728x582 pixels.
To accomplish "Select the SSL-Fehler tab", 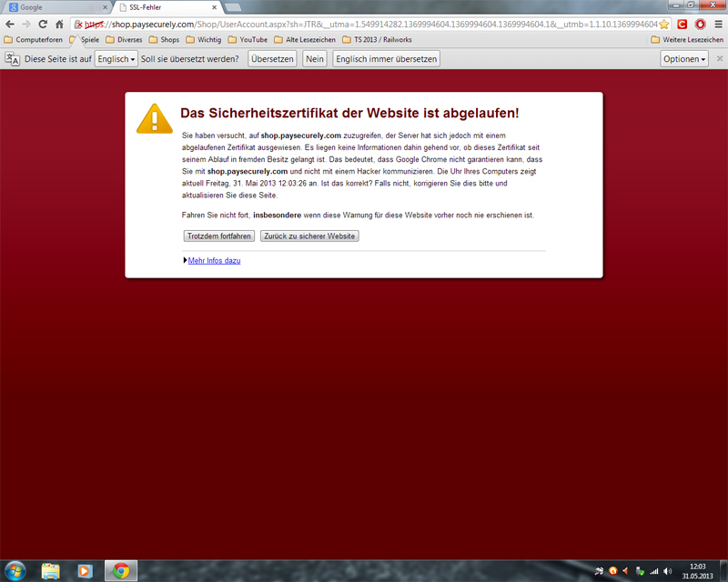I will click(167, 7).
